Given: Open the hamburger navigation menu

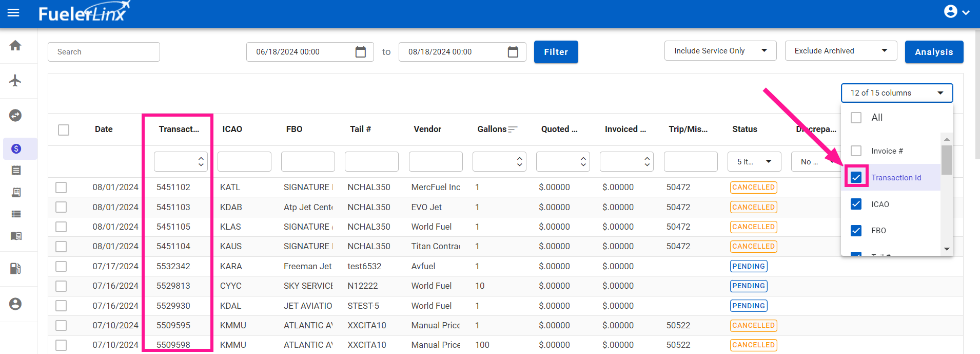Looking at the screenshot, I should tap(13, 12).
